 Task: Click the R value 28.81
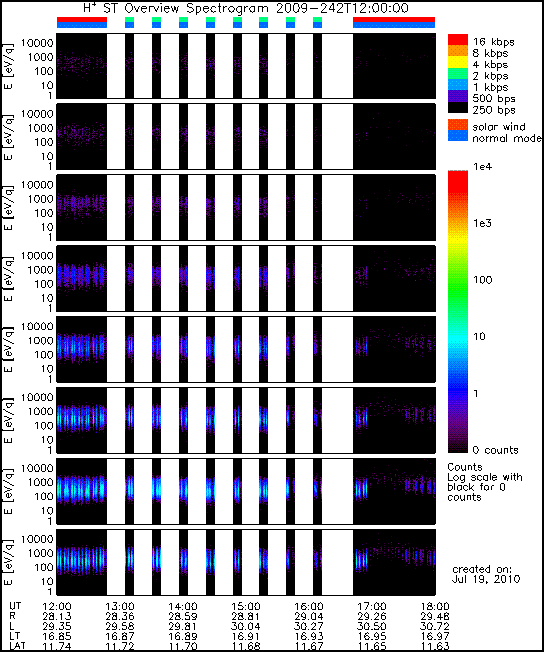click(246, 616)
